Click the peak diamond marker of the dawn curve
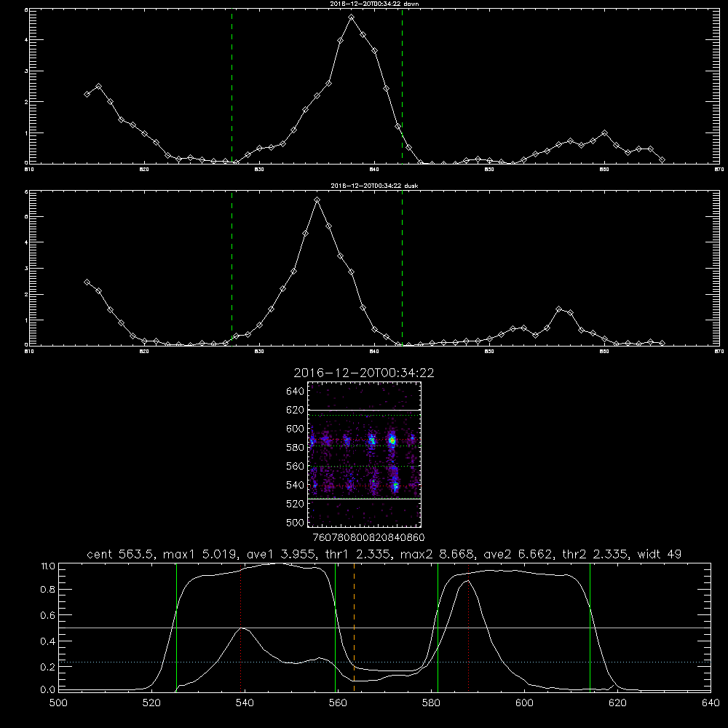The height and width of the screenshot is (728, 728). [352, 17]
